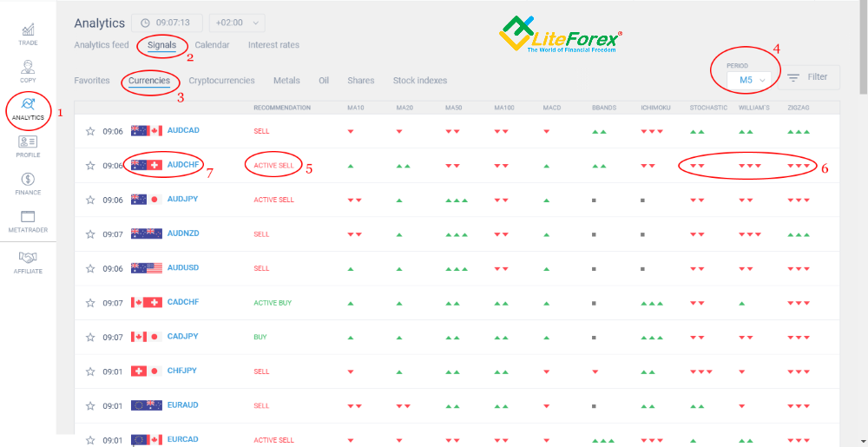Open the +02:00 timezone dropdown
Screen dimensions: 868x447
pos(237,23)
